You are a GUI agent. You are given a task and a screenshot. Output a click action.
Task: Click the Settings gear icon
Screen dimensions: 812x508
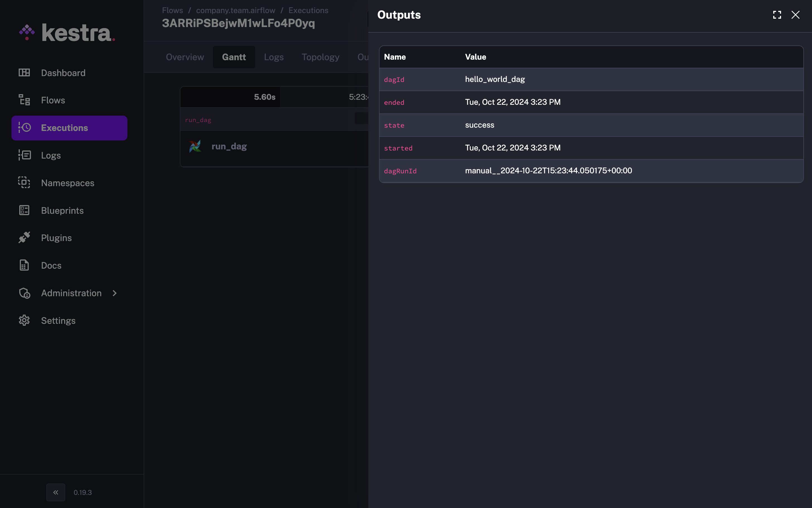point(24,320)
